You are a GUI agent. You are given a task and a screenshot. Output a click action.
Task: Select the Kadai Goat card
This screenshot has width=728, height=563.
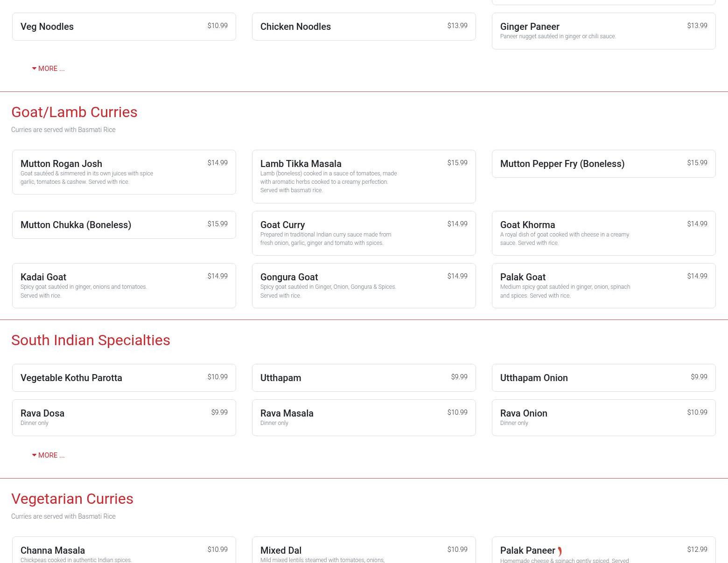pyautogui.click(x=124, y=285)
